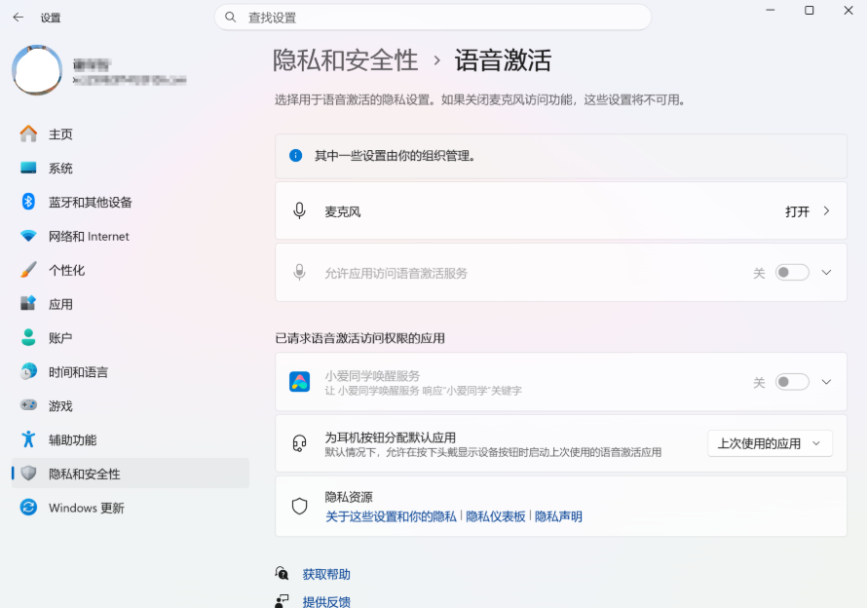Screen dimensions: 868x608
Task: Click the 提供反馈 link
Action: tap(326, 602)
